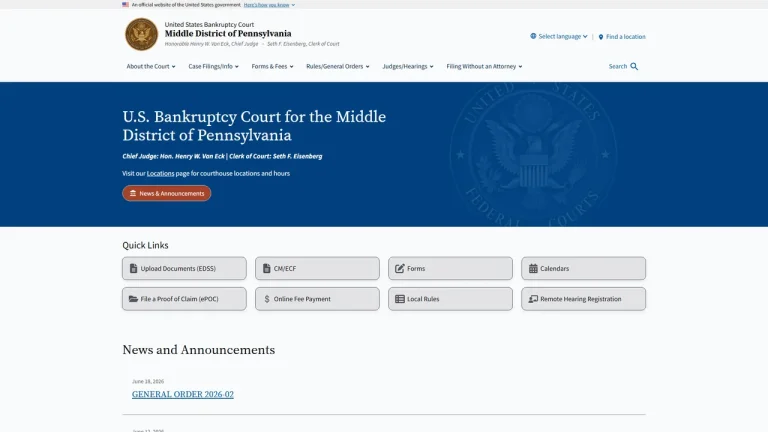Click the folder icon on File a Proof of Claim
This screenshot has height=432, width=768.
coord(133,299)
